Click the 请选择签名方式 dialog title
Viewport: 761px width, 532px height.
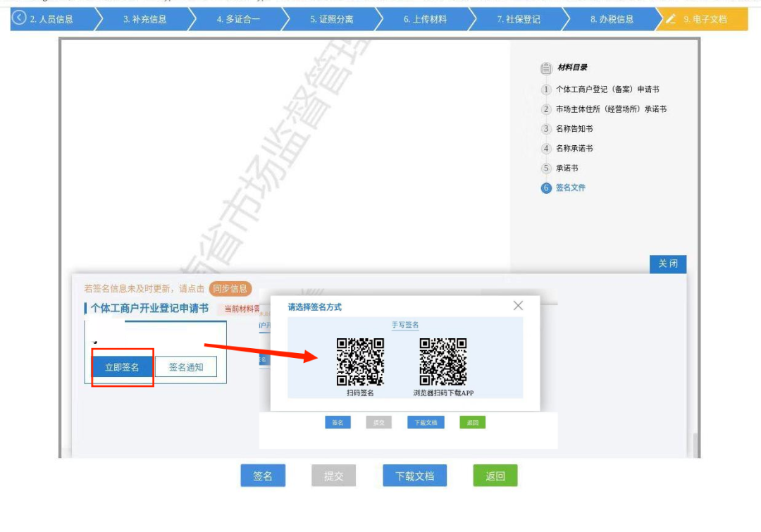pyautogui.click(x=314, y=307)
